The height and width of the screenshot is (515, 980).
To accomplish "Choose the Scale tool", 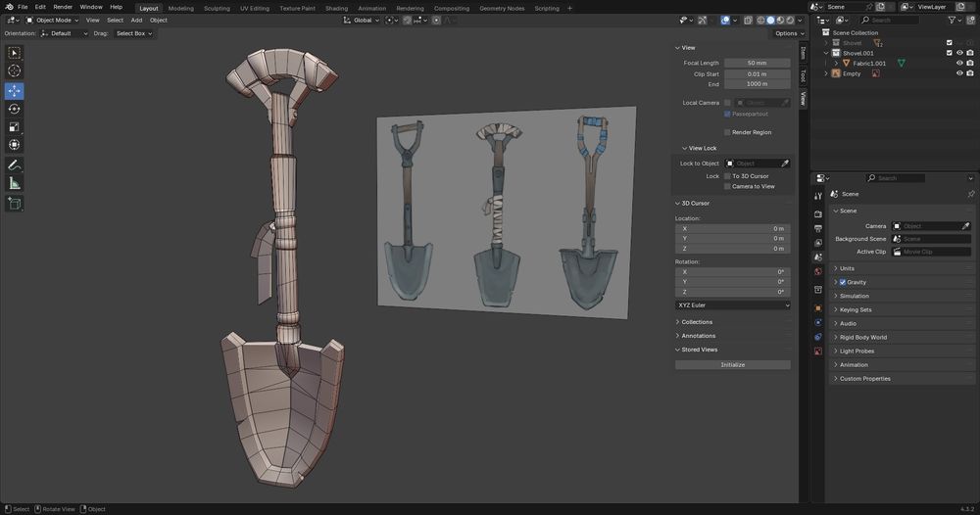I will click(15, 126).
